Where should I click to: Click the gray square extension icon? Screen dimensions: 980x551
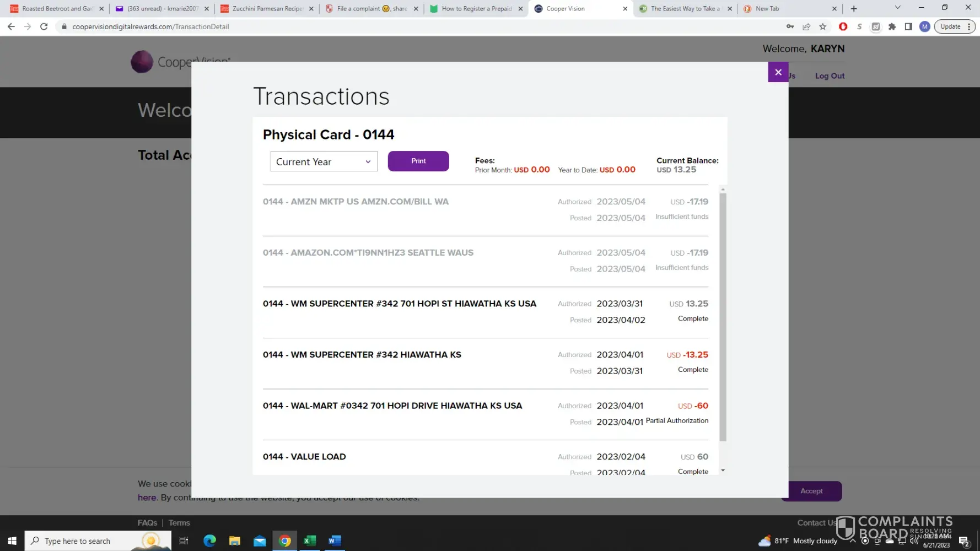tap(876, 26)
